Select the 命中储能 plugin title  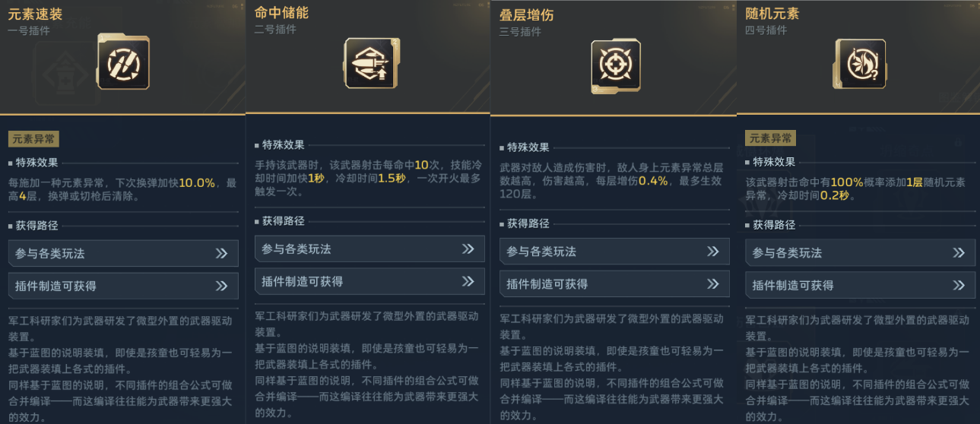point(281,13)
